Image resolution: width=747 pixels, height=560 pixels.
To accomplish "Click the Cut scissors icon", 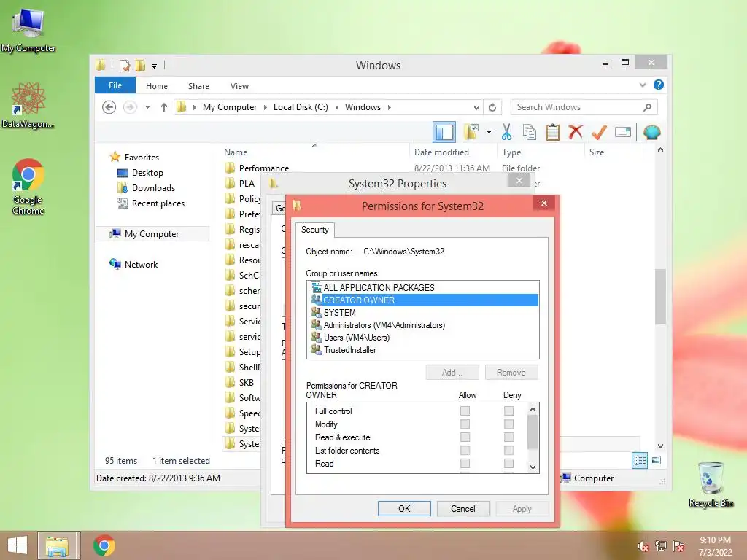I will [x=506, y=133].
